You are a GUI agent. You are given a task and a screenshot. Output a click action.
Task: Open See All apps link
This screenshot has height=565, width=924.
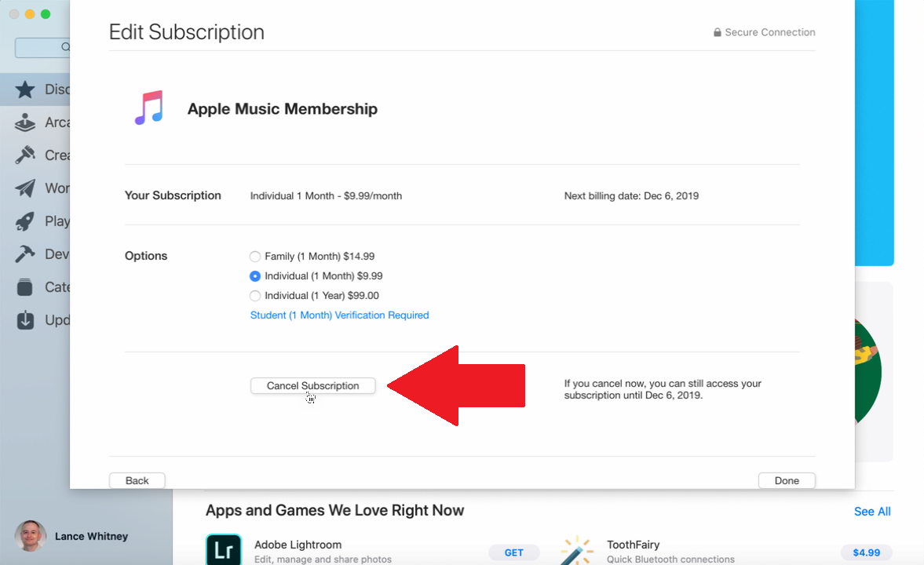point(872,512)
